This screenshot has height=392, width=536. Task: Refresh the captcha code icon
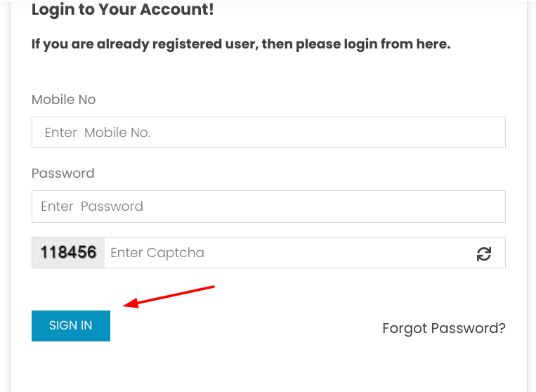coord(484,254)
